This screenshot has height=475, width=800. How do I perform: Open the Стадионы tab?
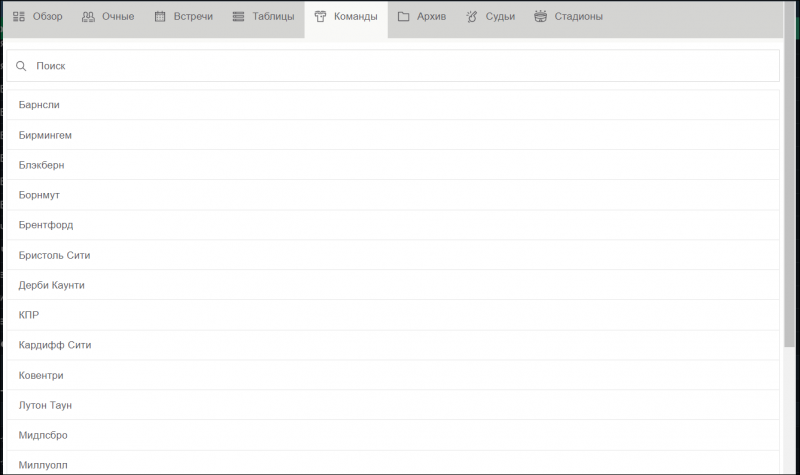(568, 17)
